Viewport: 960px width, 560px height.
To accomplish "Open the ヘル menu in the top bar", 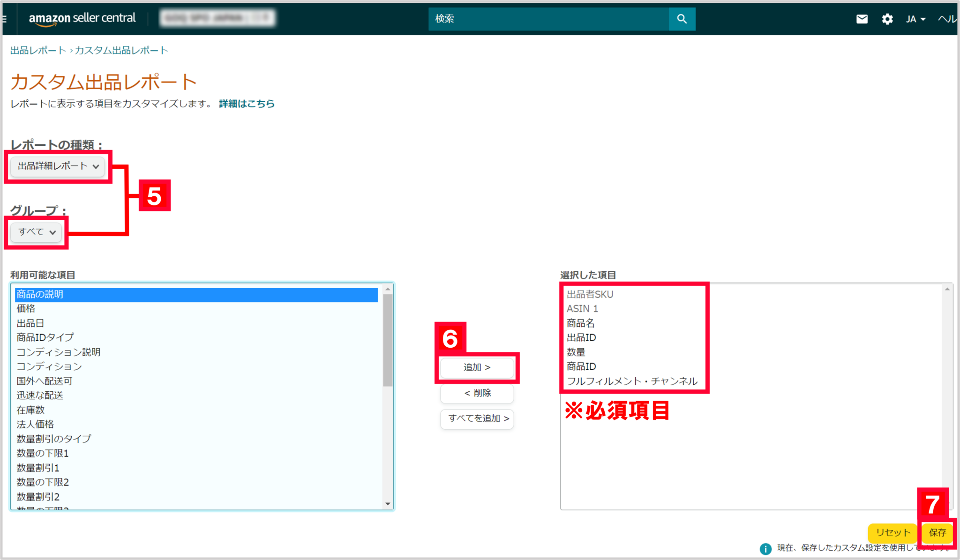I will (x=948, y=19).
